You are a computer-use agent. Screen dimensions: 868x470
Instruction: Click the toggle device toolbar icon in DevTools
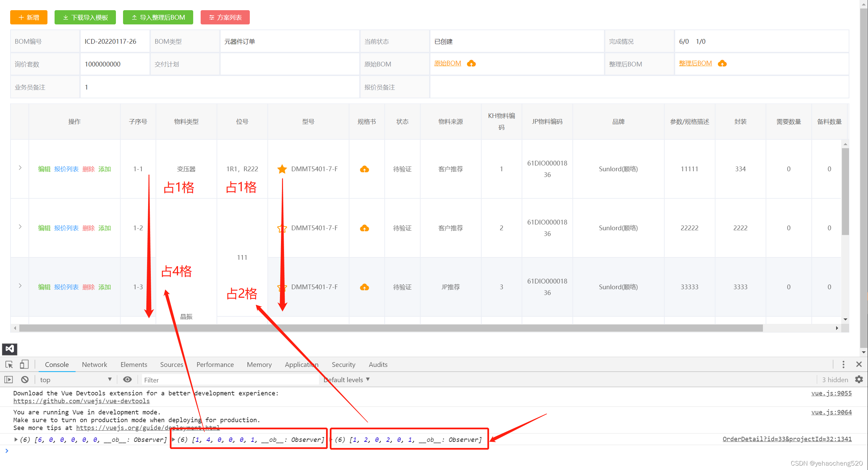tap(24, 364)
